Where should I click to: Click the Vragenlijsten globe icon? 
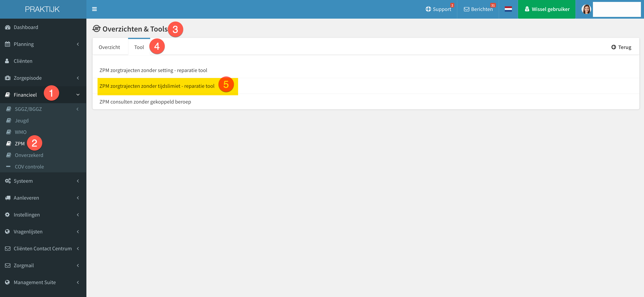point(7,231)
